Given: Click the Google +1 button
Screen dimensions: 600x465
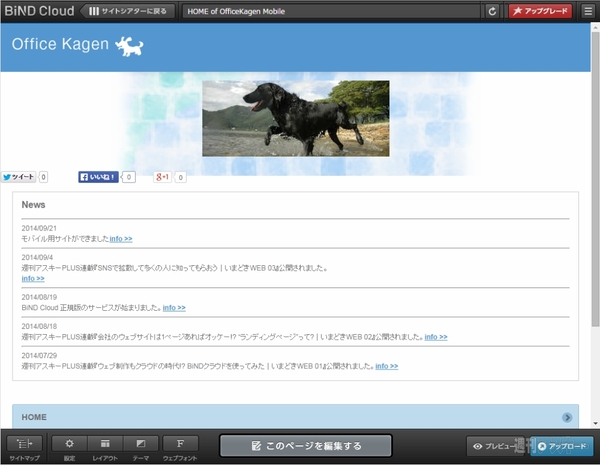Looking at the screenshot, I should point(163,177).
